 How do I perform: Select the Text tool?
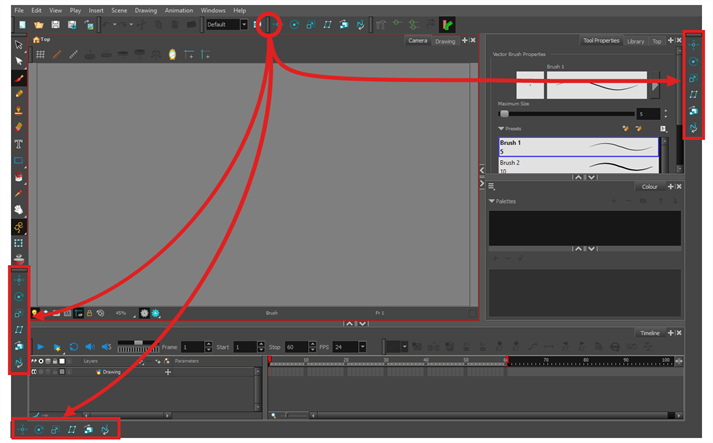click(19, 144)
